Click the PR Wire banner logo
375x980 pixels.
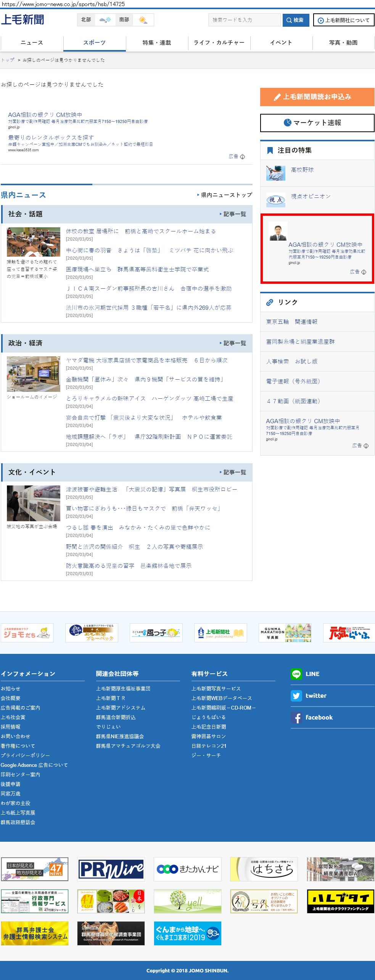[111, 869]
